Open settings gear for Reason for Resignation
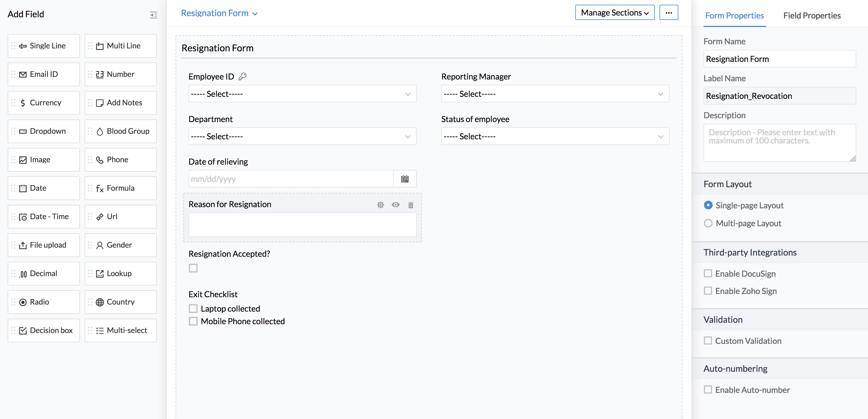Viewport: 868px width, 419px height. tap(381, 205)
